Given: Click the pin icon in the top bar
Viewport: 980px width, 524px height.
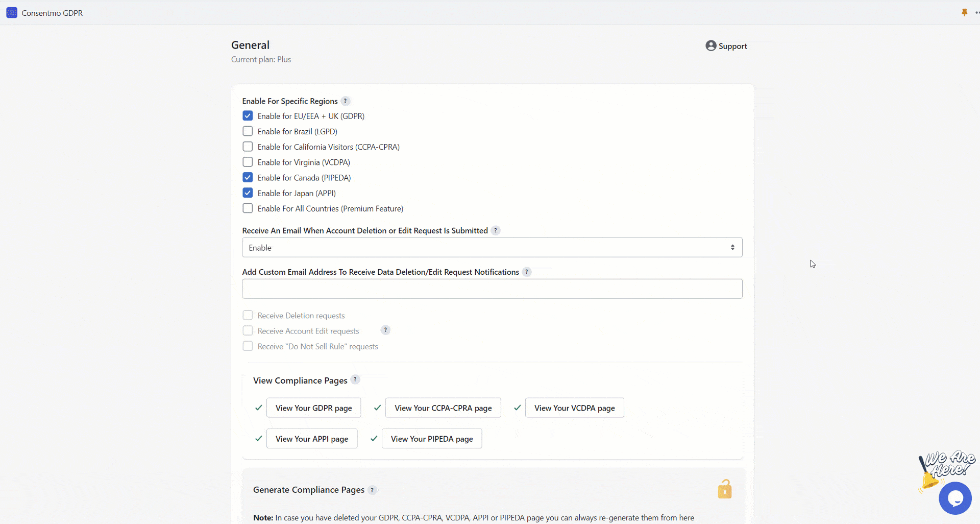Looking at the screenshot, I should click(x=964, y=12).
